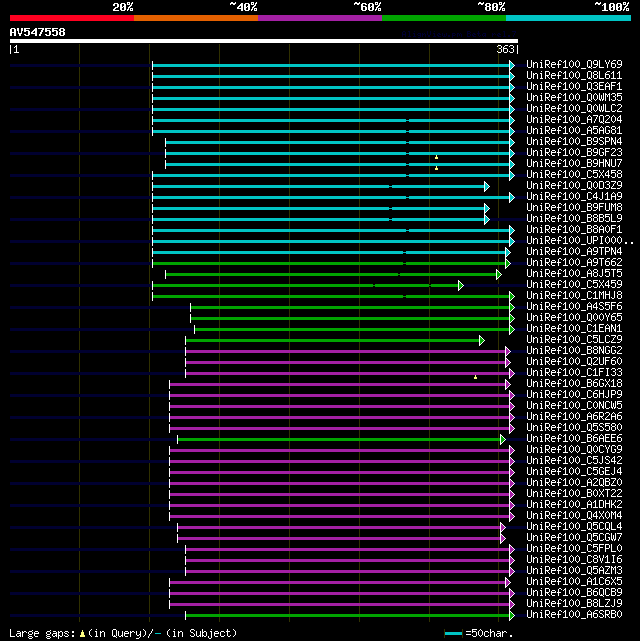Screen dimensions: 640x641
Task: Click the UniRef100_Q00Y65 label
Action: (x=574, y=318)
